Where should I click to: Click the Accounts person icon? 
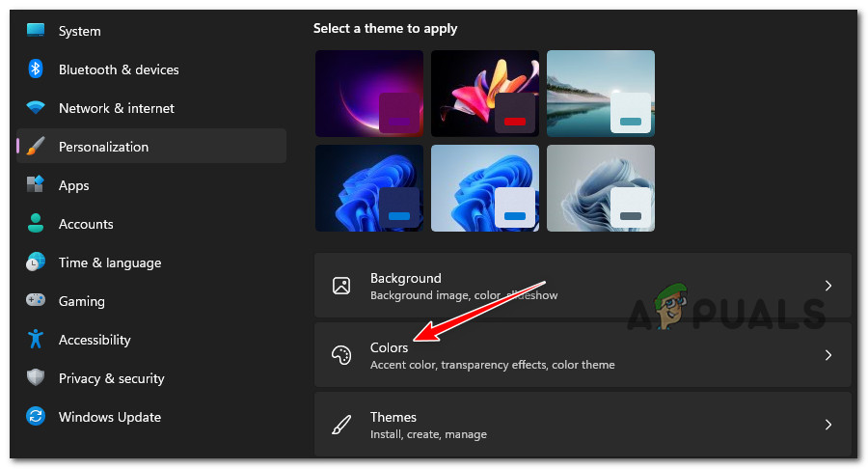point(36,224)
